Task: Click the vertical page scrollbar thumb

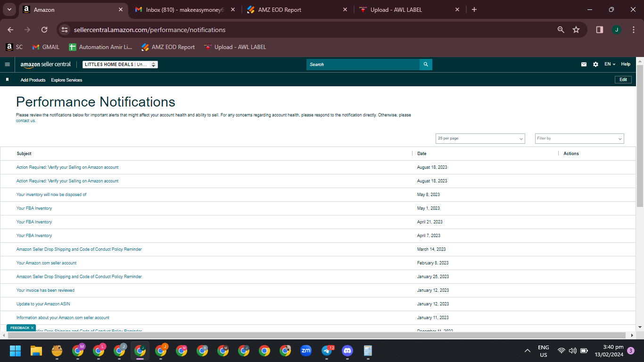Action: click(640, 136)
